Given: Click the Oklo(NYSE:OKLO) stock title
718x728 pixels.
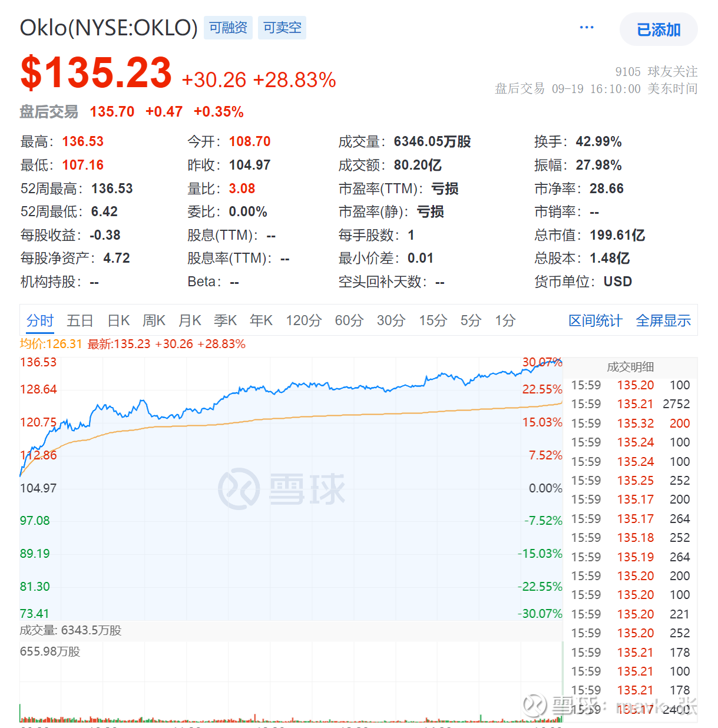Looking at the screenshot, I should (109, 28).
